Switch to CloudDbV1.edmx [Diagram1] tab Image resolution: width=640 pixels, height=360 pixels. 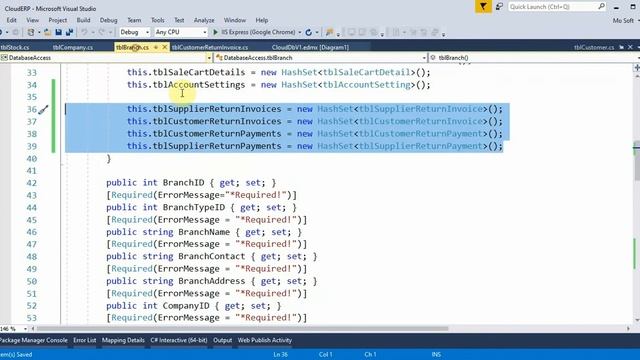(x=310, y=47)
